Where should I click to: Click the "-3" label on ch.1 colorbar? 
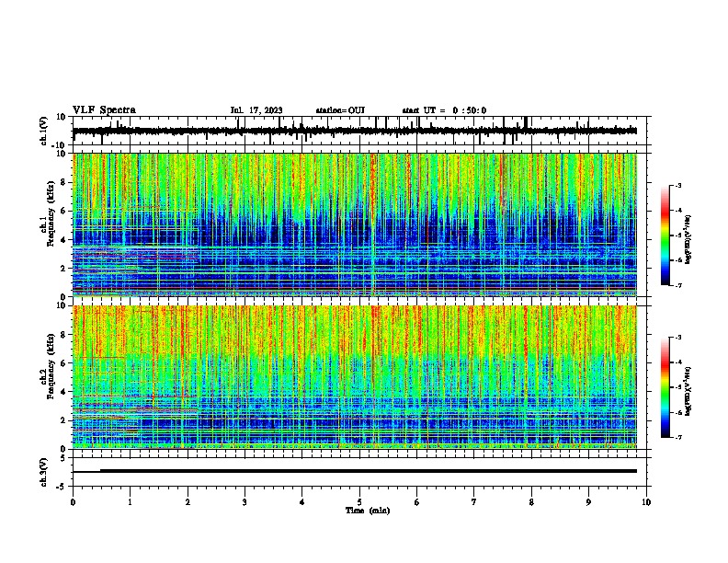(678, 185)
